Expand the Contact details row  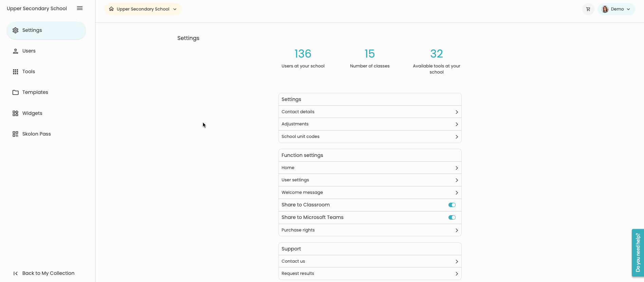370,112
